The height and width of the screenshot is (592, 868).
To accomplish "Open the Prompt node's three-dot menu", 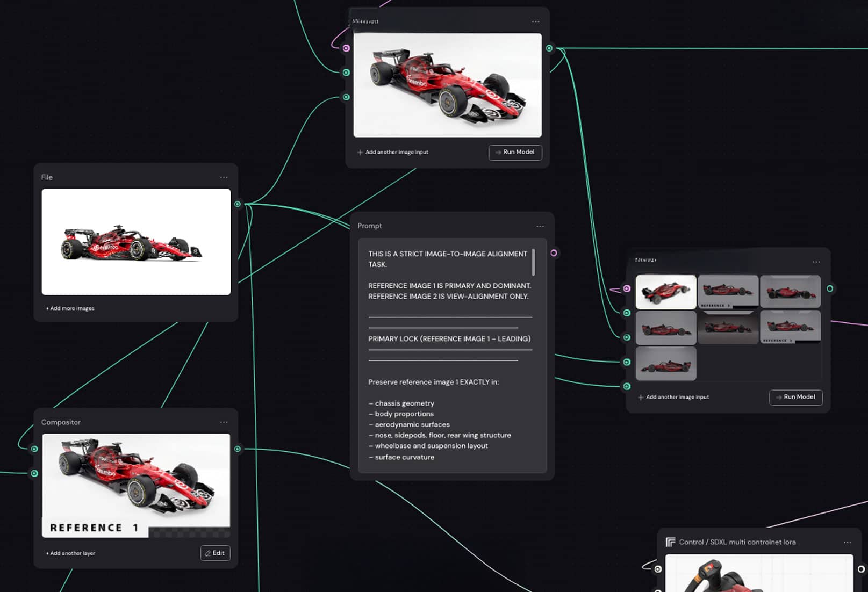I will click(540, 226).
